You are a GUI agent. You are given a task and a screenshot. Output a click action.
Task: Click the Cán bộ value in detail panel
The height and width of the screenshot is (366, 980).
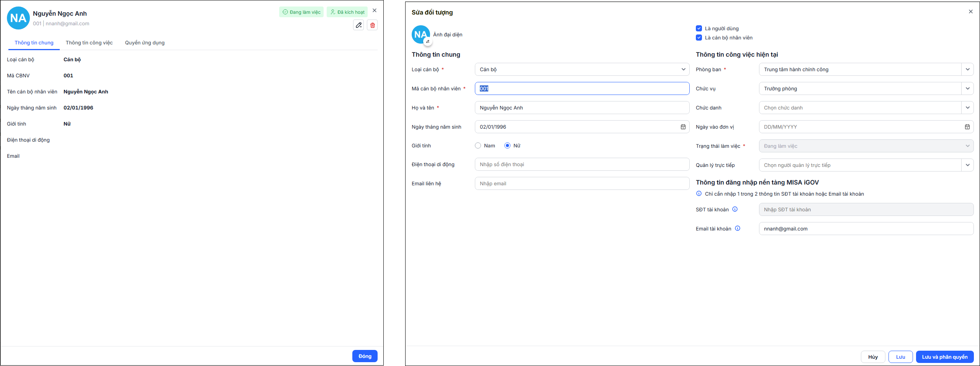(72, 60)
